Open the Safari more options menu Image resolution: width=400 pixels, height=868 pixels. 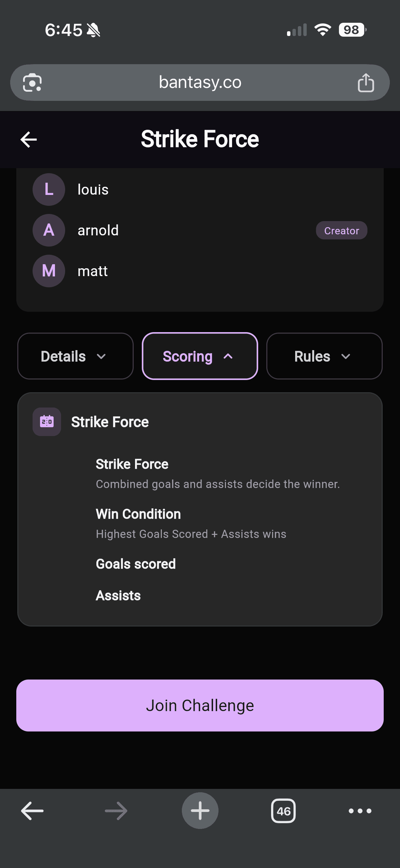360,811
